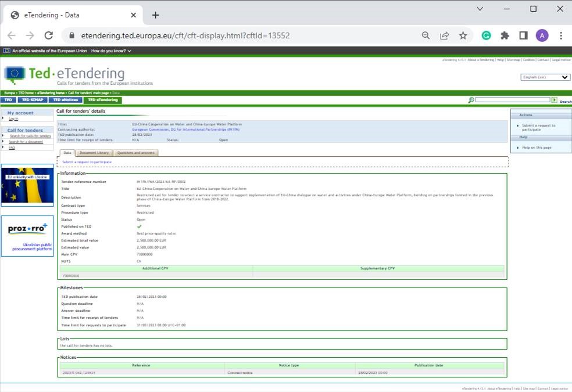Click the Log in link
Image resolution: width=572 pixels, height=392 pixels.
[13, 118]
